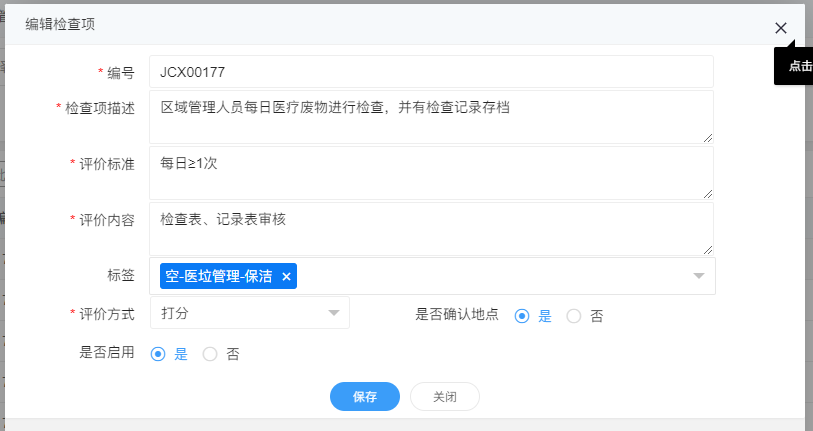This screenshot has height=431, width=813.
Task: Select 否 for 是否确认地点
Action: 573,316
